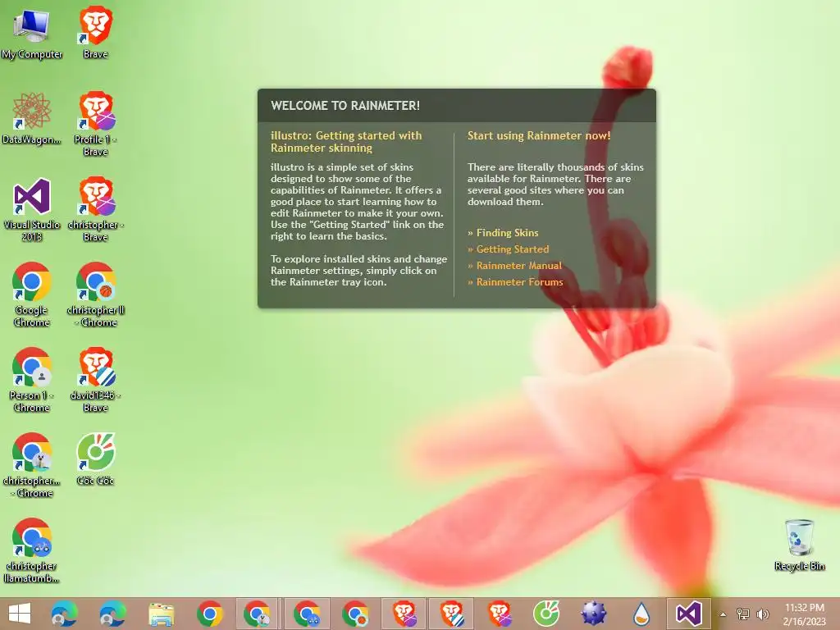Viewport: 840px width, 630px height.
Task: Open the My Computer desktop icon
Action: (x=32, y=34)
